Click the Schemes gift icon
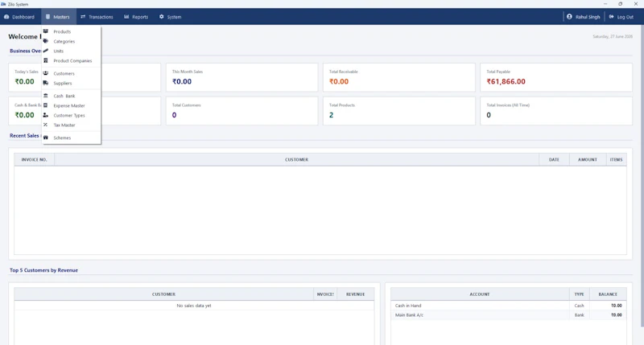Image resolution: width=644 pixels, height=345 pixels. (x=46, y=138)
